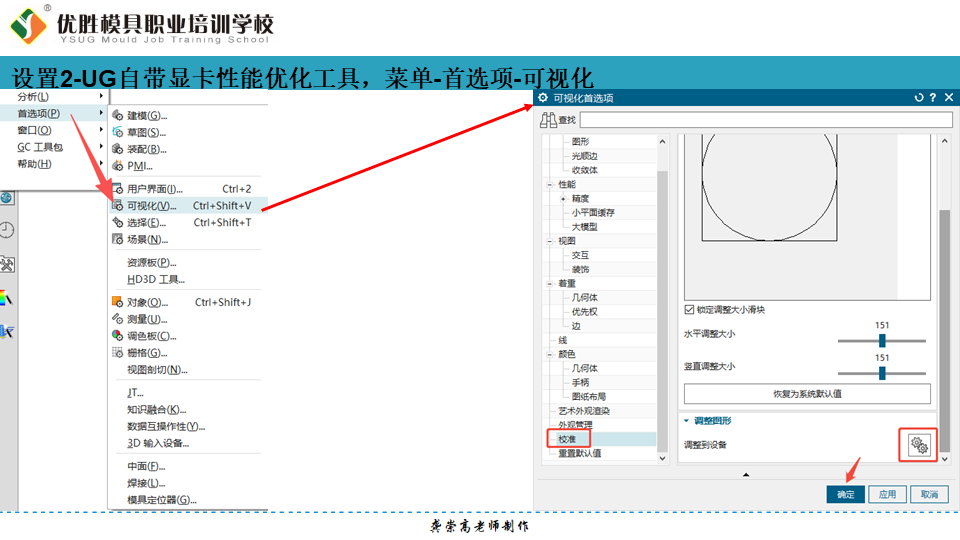The height and width of the screenshot is (540, 960).
Task: Click the 应用 button
Action: 887,494
